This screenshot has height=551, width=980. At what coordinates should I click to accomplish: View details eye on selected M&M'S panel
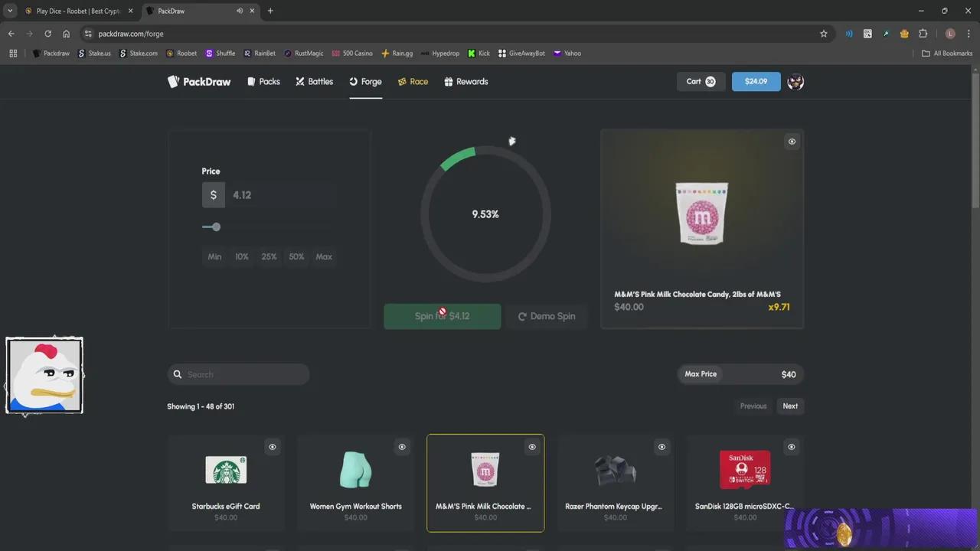792,142
